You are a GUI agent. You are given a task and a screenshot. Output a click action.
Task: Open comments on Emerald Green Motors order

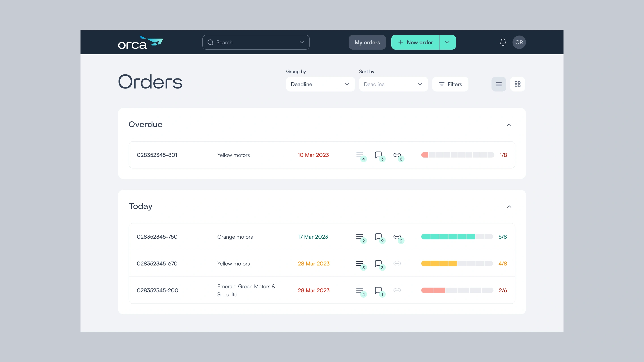click(379, 290)
